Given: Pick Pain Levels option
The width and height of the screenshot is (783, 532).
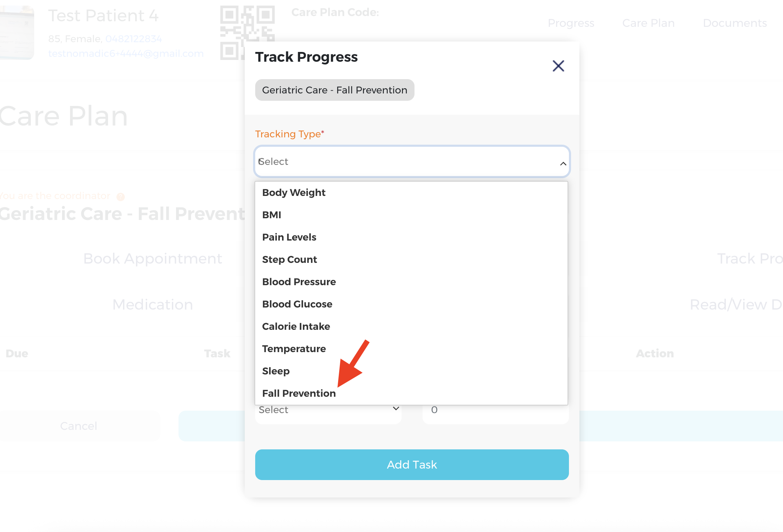Looking at the screenshot, I should (289, 237).
